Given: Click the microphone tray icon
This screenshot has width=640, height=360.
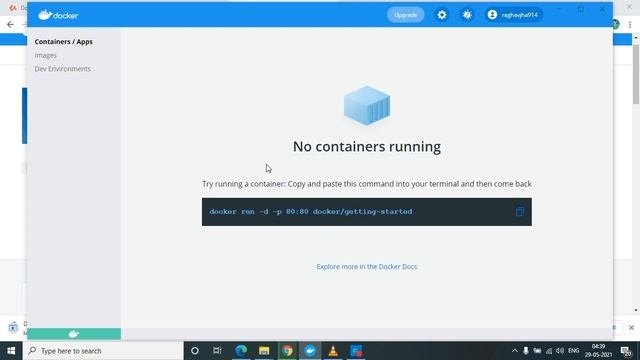Looking at the screenshot, I should pos(526,351).
